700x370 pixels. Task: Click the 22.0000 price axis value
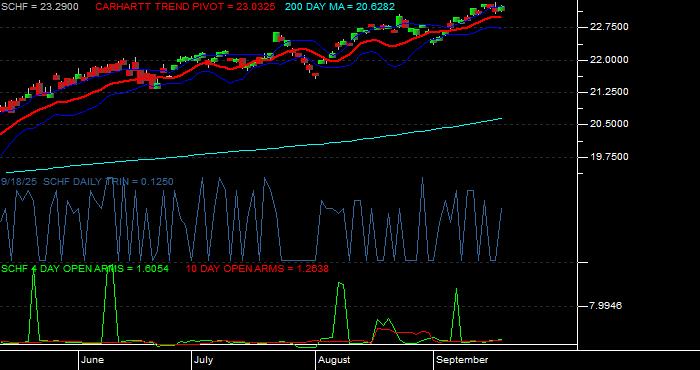point(609,60)
